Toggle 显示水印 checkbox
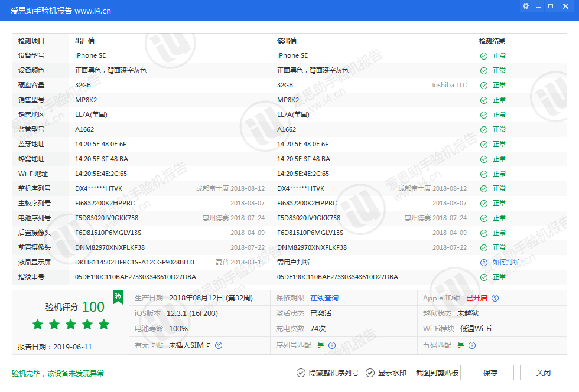 (x=370, y=373)
